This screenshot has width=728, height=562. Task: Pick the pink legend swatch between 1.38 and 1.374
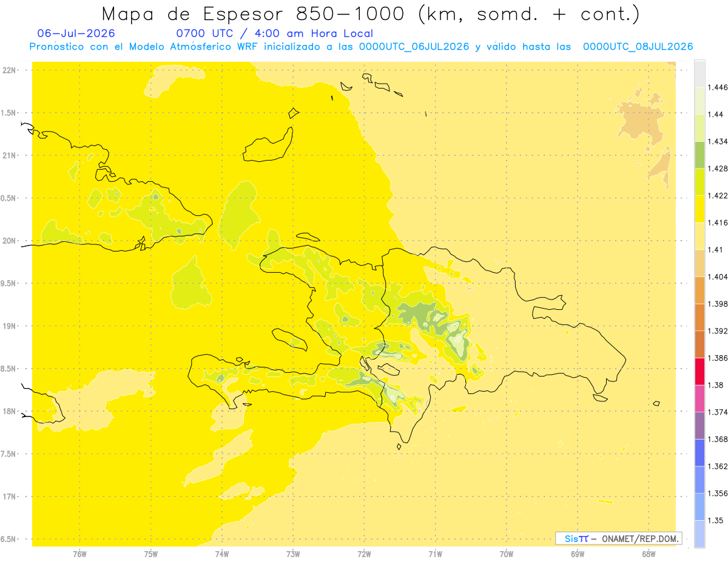coord(699,398)
